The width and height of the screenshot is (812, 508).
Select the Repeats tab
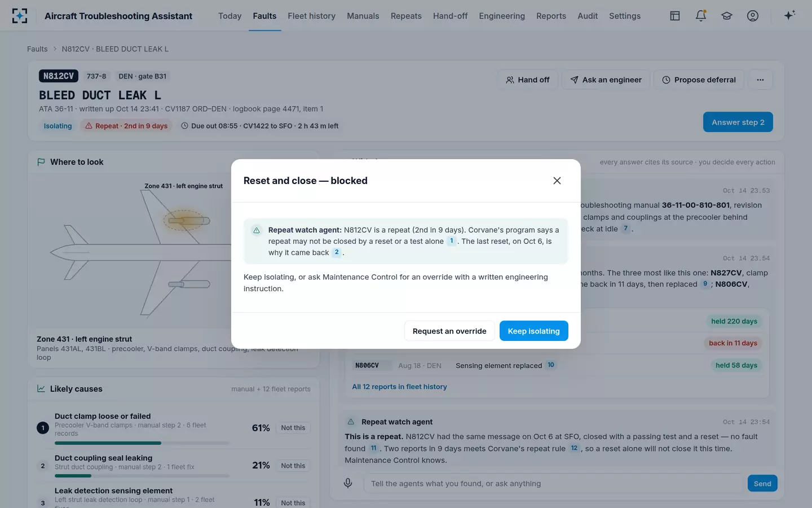[406, 16]
